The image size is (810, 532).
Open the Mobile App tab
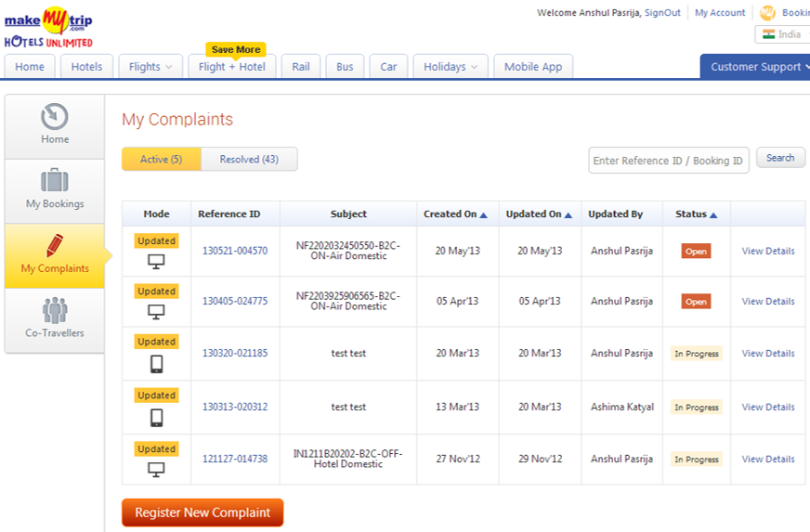click(533, 67)
